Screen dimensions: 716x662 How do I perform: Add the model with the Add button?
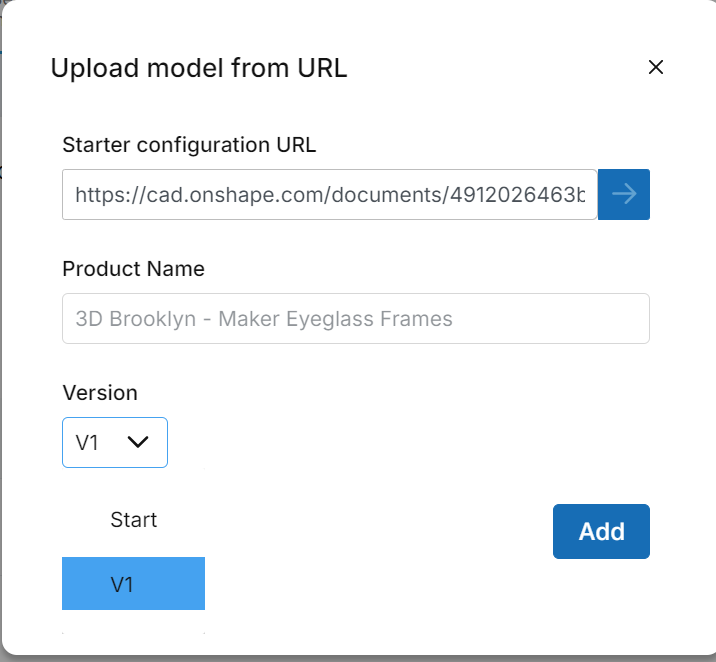[601, 531]
